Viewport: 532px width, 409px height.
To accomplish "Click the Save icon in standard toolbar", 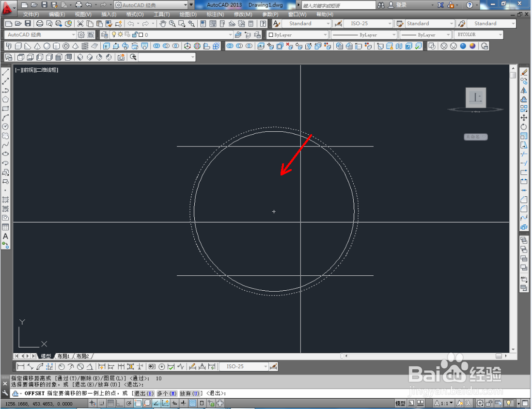I will pos(28,23).
